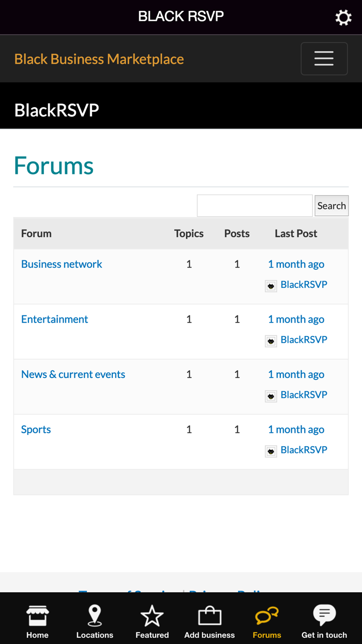The height and width of the screenshot is (644, 362).
Task: Expand the hamburger navigation menu
Action: click(x=324, y=58)
